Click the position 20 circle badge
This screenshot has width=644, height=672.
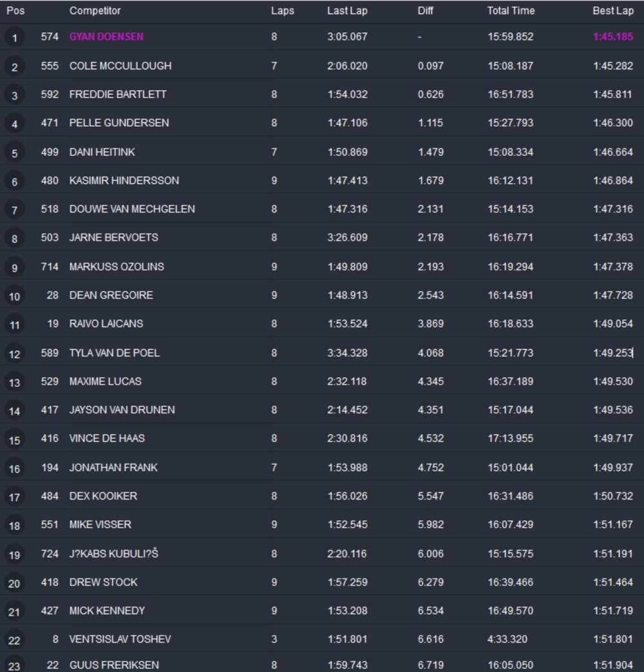(14, 583)
